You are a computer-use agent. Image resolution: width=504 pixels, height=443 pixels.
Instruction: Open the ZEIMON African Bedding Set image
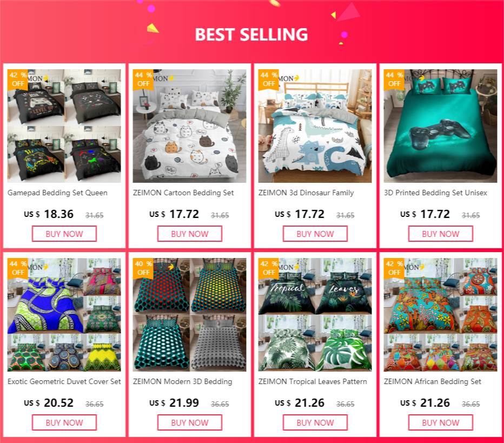pos(440,315)
